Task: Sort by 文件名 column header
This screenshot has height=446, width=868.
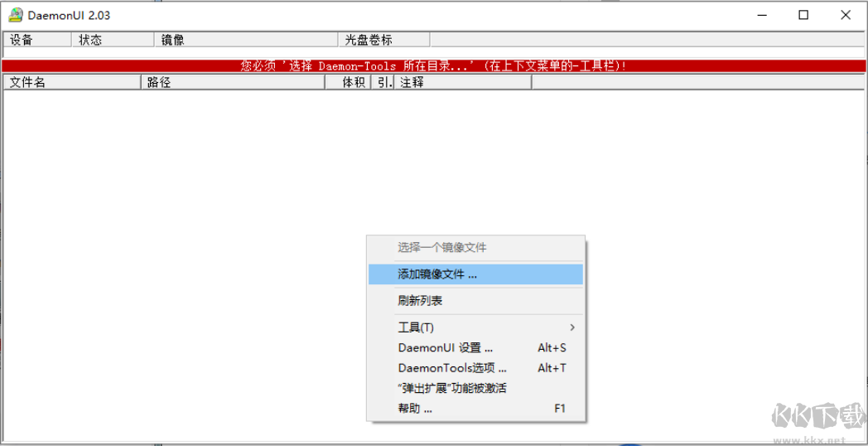Action: tap(72, 83)
